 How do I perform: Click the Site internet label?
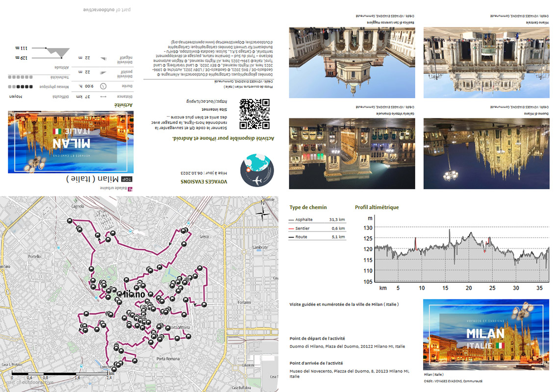tap(214, 109)
